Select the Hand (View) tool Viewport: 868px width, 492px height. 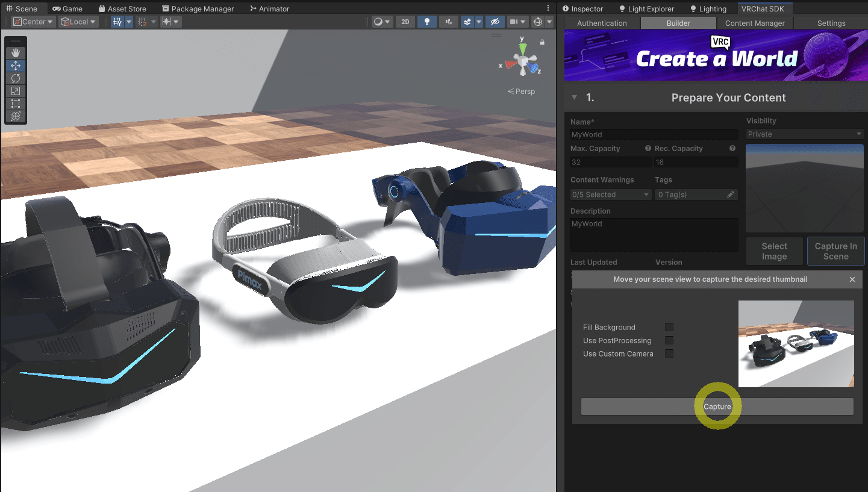point(16,53)
